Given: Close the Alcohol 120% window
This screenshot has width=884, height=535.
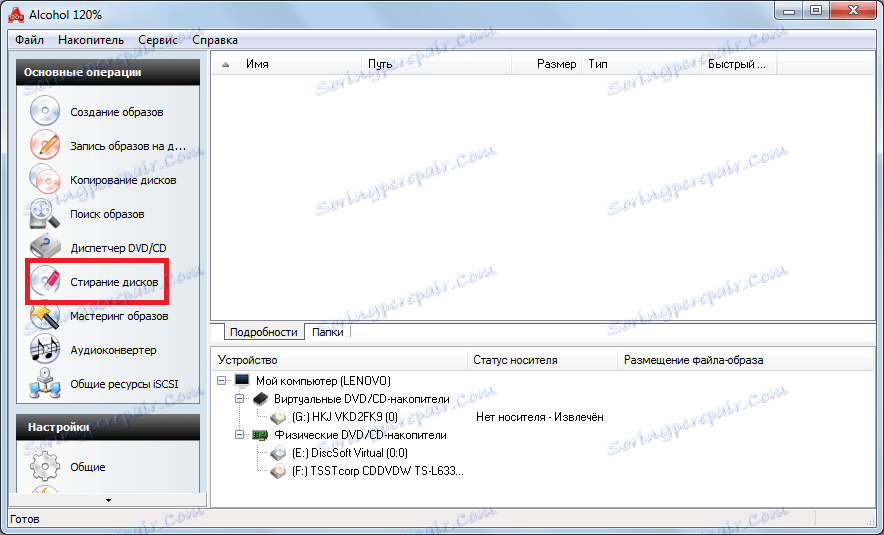Looking at the screenshot, I should click(853, 11).
